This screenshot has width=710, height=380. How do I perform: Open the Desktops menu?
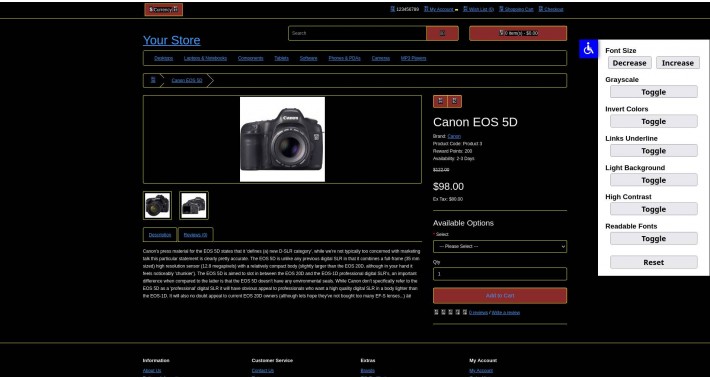tap(163, 58)
